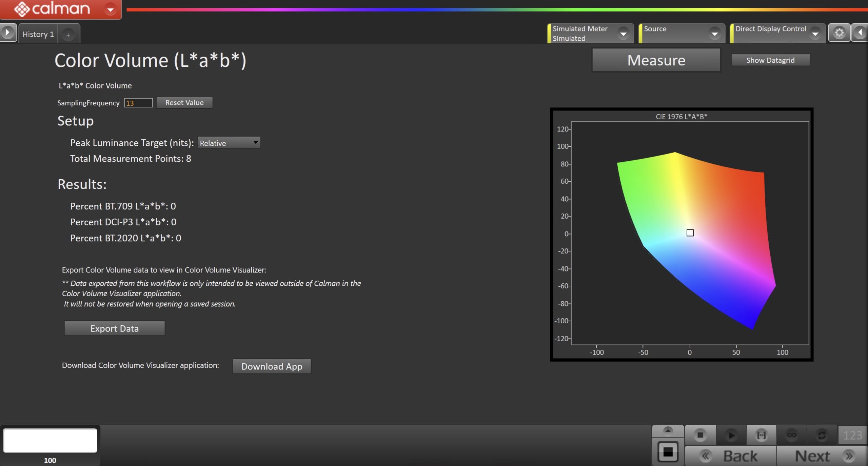Select the History 1 tab
Viewport: 868px width, 466px height.
tap(38, 34)
